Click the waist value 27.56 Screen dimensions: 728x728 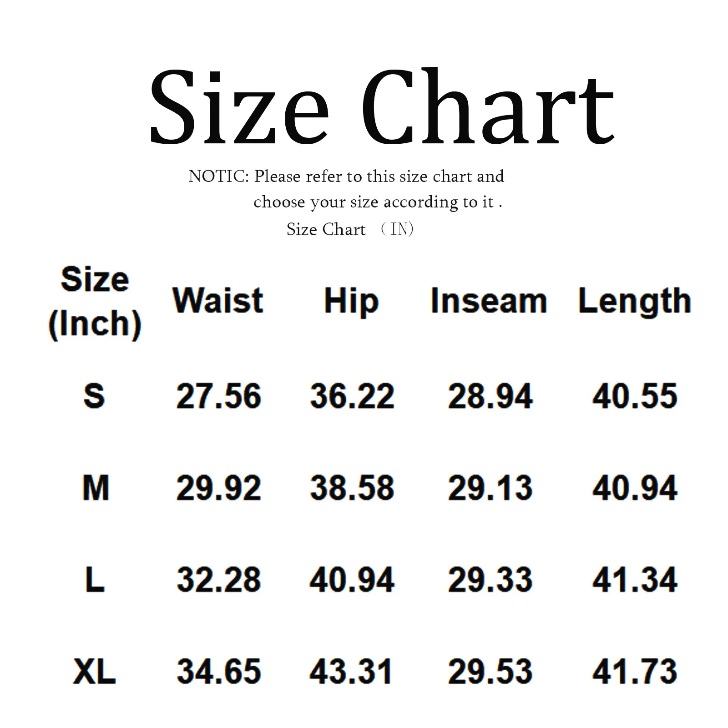tap(218, 396)
